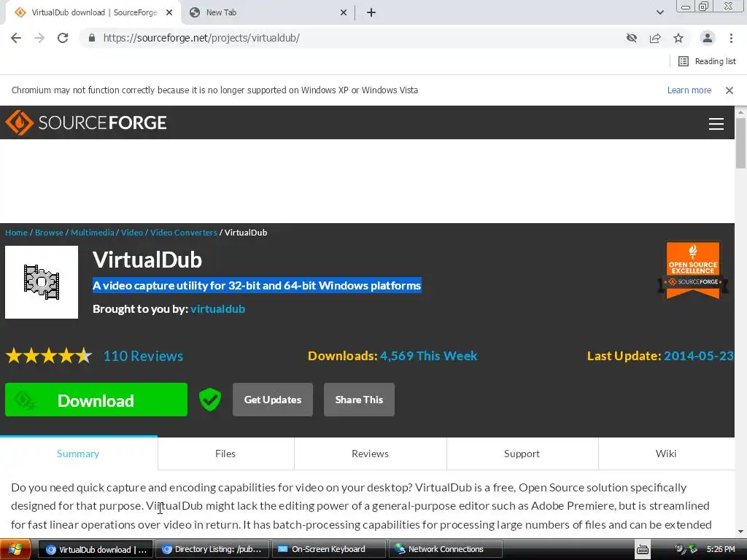This screenshot has height=560, width=747.
Task: Switch to the Files tab
Action: click(x=225, y=454)
